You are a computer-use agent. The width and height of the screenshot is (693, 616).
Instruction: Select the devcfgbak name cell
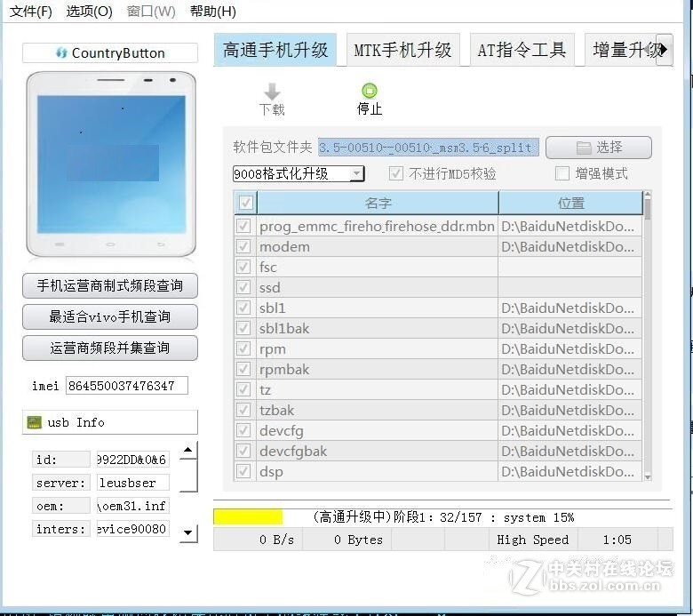coord(377,451)
